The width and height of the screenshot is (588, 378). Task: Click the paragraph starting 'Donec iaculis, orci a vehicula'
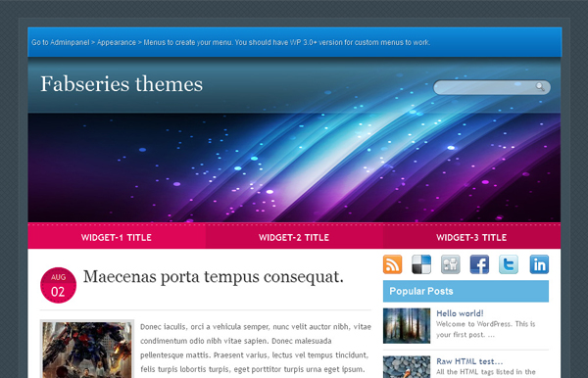point(256,348)
